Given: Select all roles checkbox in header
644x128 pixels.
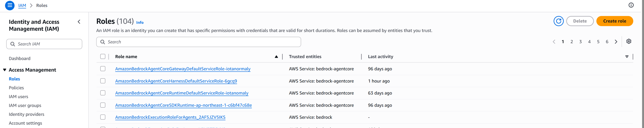Looking at the screenshot, I should (103, 57).
